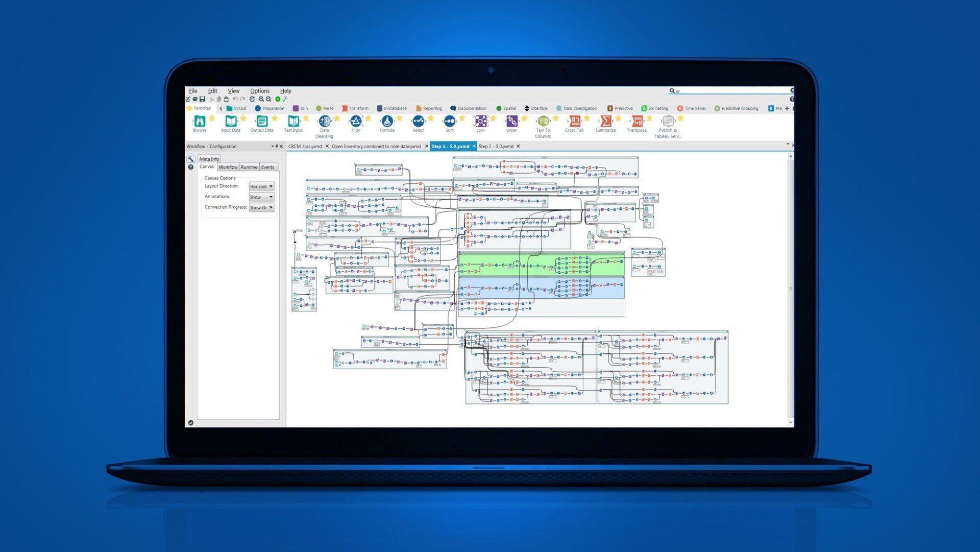Screen dimensions: 980x552
Task: Click the Summarize tool icon
Action: pos(605,122)
